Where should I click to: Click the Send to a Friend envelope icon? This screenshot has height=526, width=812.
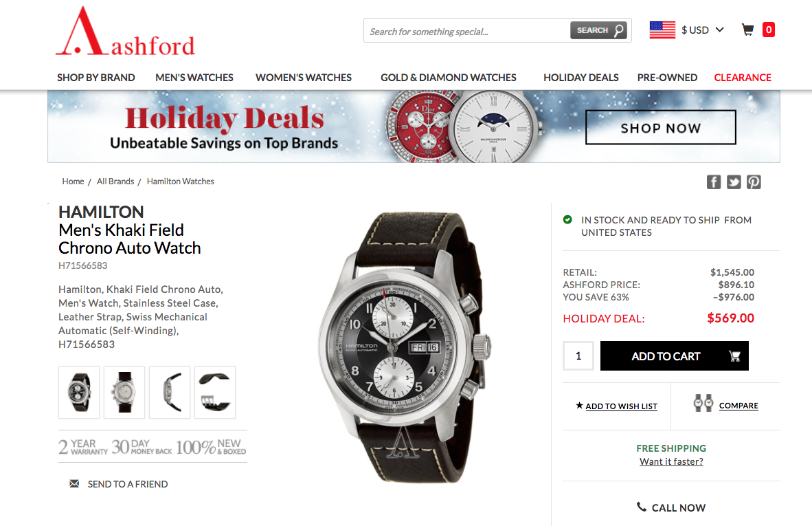tap(75, 483)
